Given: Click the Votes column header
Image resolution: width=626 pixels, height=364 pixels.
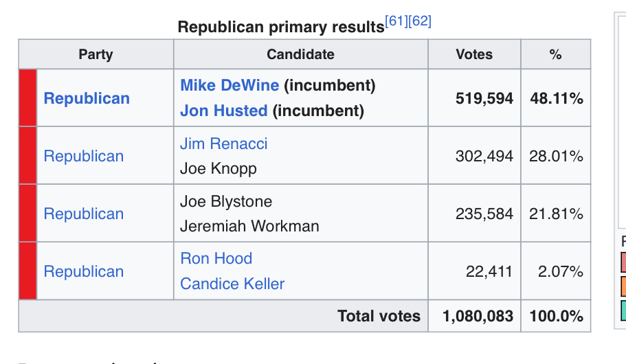Looking at the screenshot, I should [474, 54].
